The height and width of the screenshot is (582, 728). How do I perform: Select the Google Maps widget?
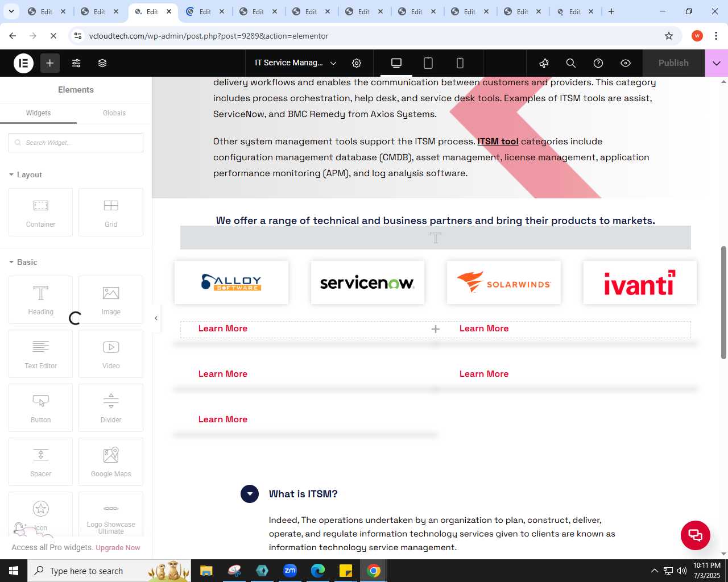tap(111, 462)
